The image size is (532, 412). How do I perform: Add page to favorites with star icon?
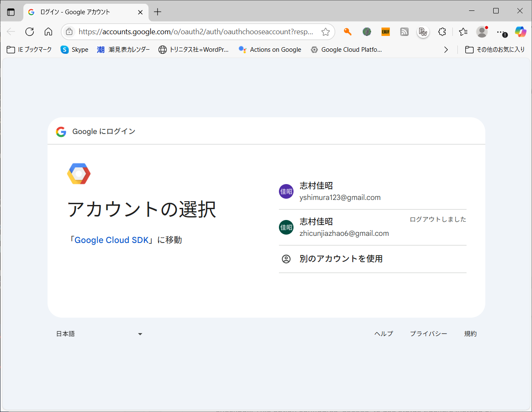326,32
